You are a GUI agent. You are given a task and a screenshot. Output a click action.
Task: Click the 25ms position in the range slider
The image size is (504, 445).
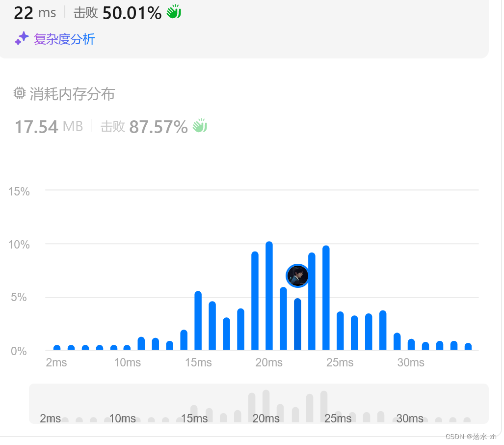338,418
